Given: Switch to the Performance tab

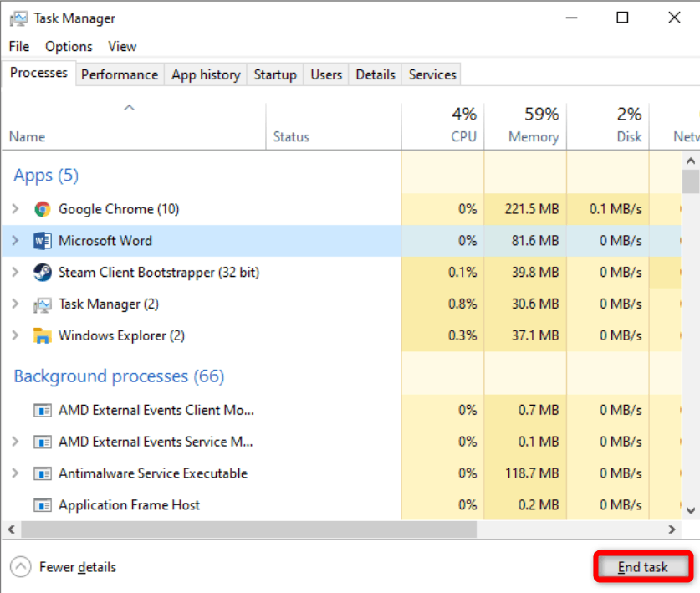Looking at the screenshot, I should 120,74.
